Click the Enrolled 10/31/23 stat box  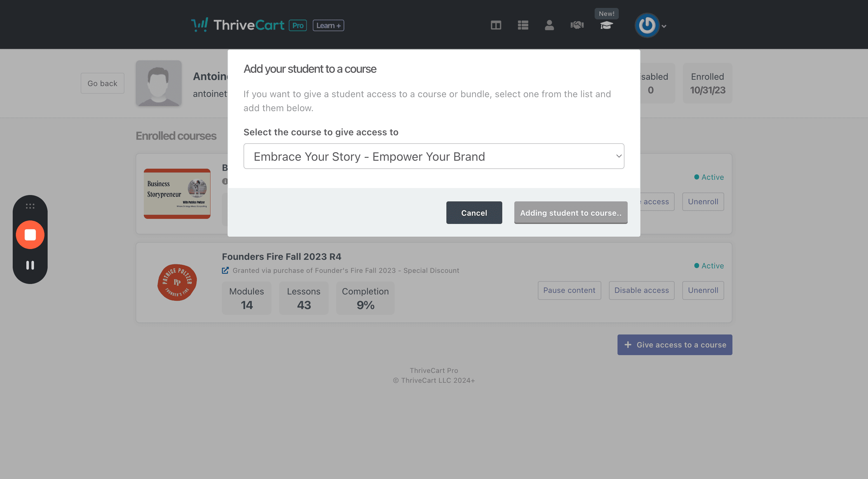point(707,83)
